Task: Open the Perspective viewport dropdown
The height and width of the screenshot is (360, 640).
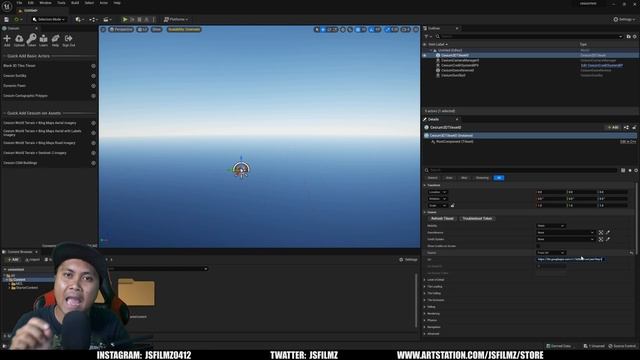Action: (x=121, y=29)
